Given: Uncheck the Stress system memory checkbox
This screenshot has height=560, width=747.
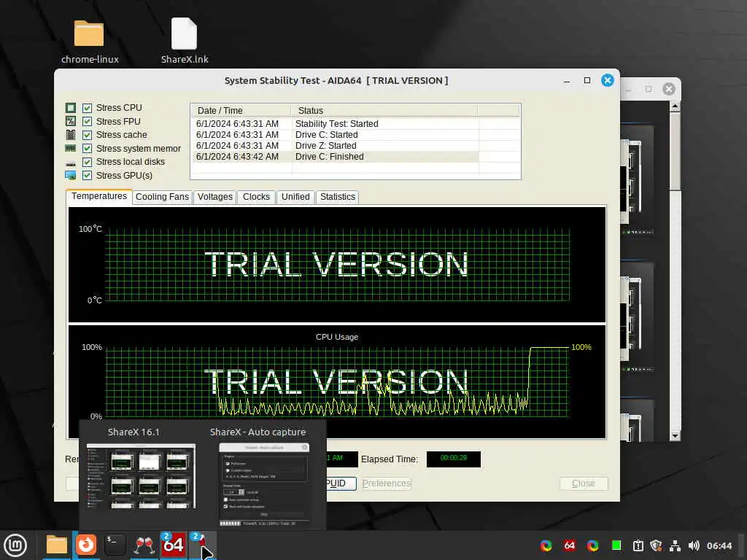Looking at the screenshot, I should (x=88, y=149).
